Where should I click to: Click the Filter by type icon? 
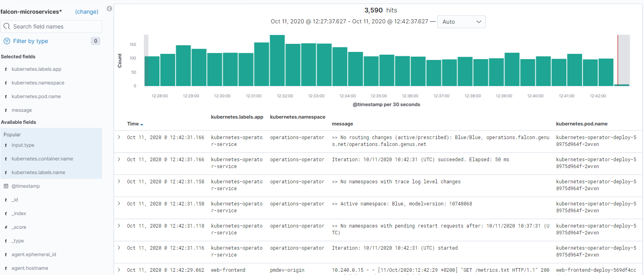(7, 41)
